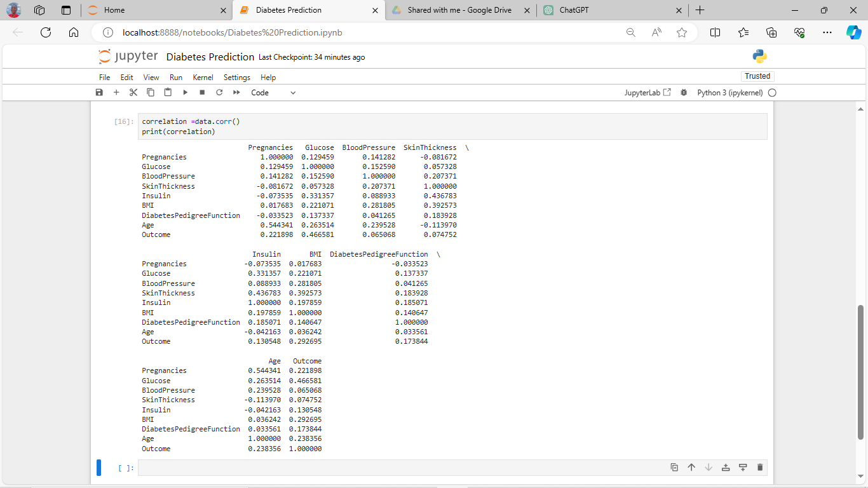This screenshot has height=488, width=868.
Task: Zoom out using the address bar magnifier
Action: pyautogui.click(x=630, y=32)
